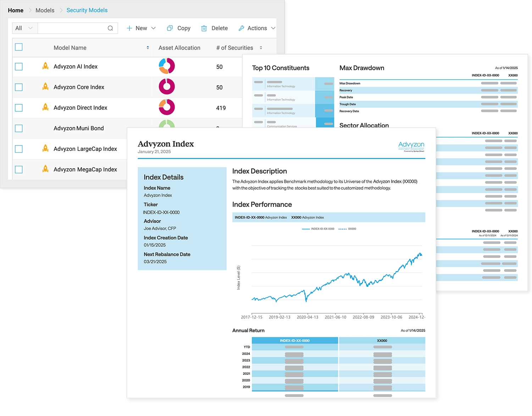This screenshot has height=416, width=532.
Task: Expand the New button dropdown arrow
Action: pos(154,28)
